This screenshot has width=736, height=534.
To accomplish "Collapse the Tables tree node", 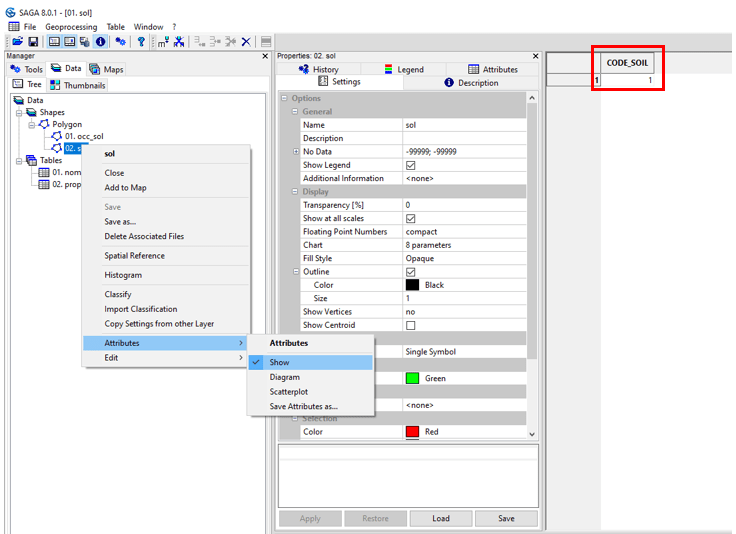I will 19,160.
